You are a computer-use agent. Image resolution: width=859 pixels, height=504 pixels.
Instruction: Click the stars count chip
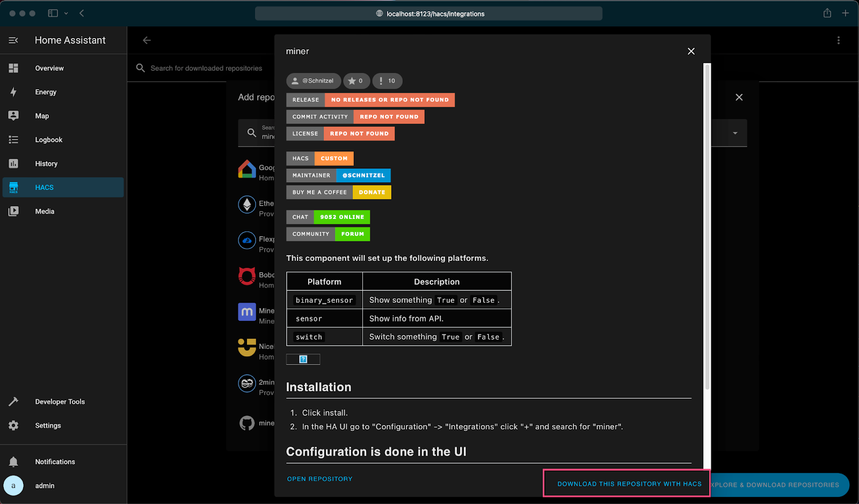[x=356, y=81]
